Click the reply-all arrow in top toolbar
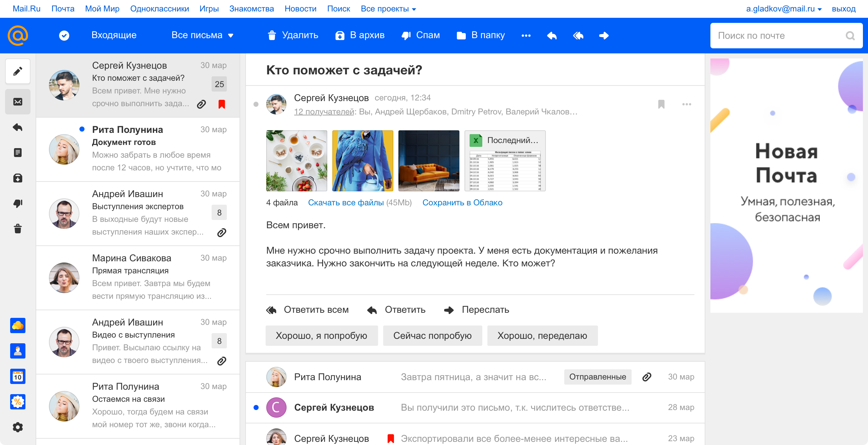This screenshot has width=868, height=445. [578, 35]
